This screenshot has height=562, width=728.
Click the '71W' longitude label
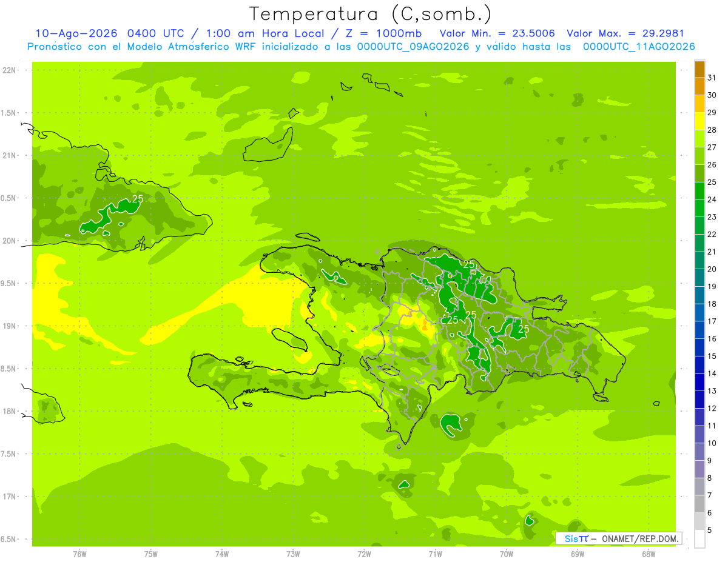coord(435,554)
